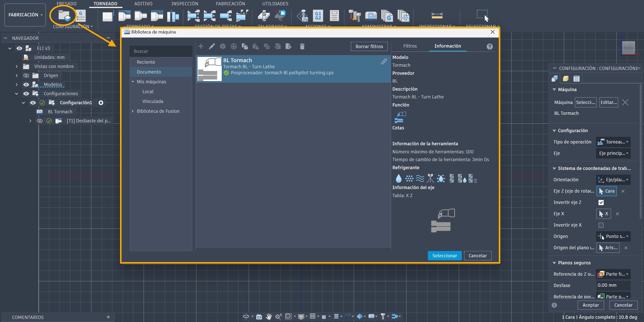Select the turning face operation icon
This screenshot has height=322, width=644.
108,16
